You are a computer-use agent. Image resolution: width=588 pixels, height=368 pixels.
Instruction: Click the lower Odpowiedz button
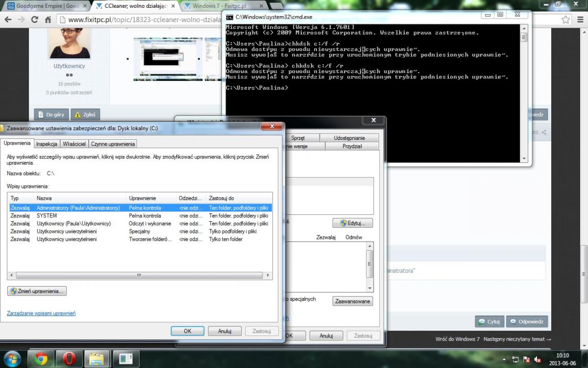[x=527, y=322]
